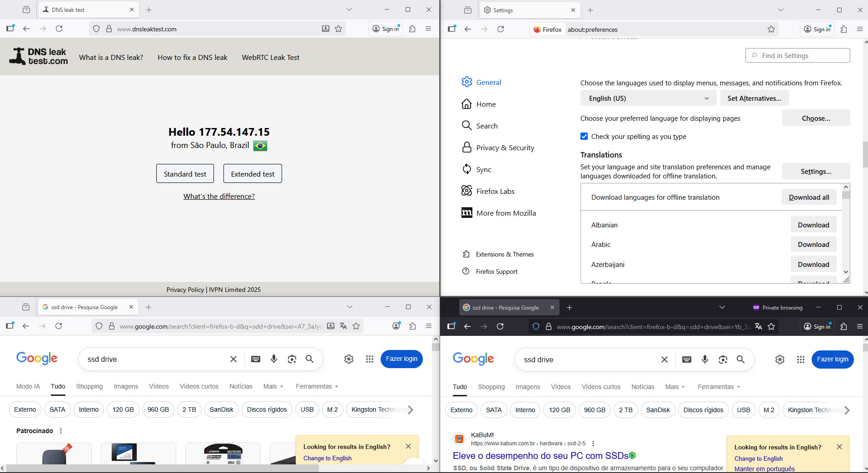
Task: Download the Albanian translation language
Action: [813, 225]
